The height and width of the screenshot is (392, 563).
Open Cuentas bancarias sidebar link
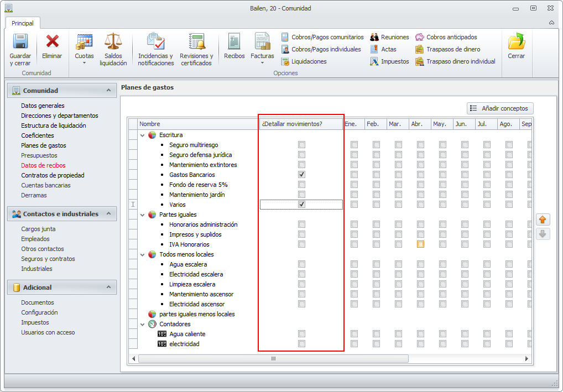click(46, 185)
